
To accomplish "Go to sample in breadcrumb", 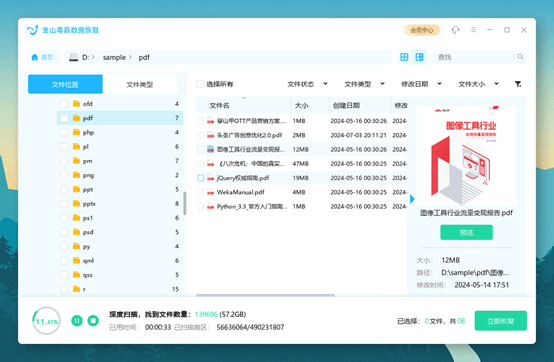I will [x=114, y=57].
